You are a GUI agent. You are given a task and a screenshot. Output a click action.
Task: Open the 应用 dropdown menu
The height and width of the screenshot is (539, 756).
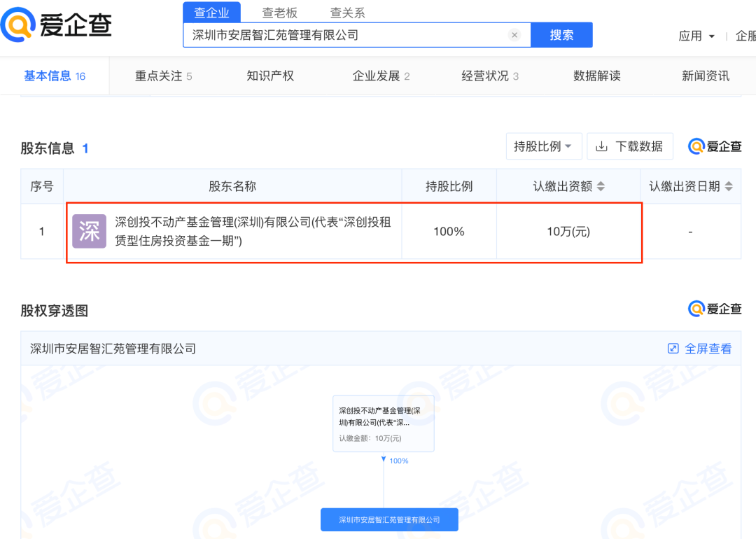pos(696,36)
